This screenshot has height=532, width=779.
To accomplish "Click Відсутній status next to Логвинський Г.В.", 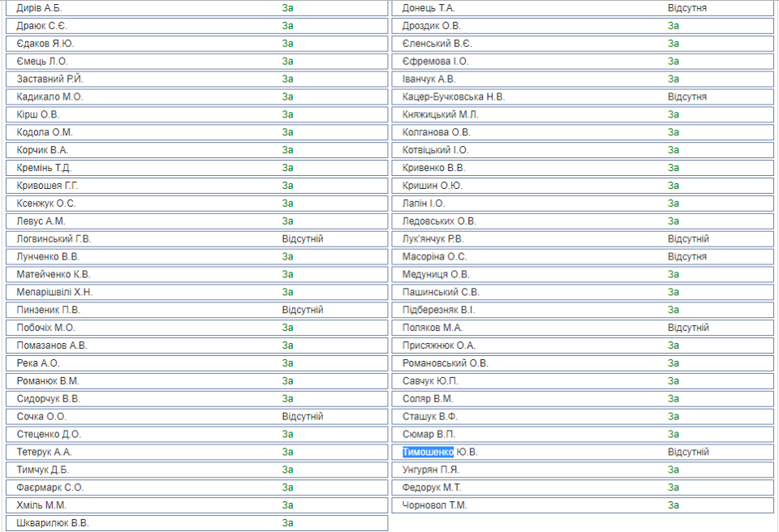I will coord(302,239).
